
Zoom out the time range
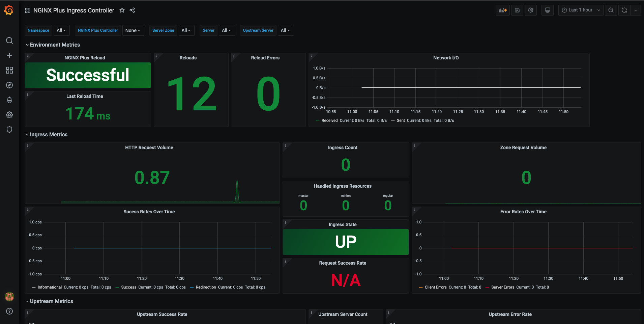pos(611,10)
